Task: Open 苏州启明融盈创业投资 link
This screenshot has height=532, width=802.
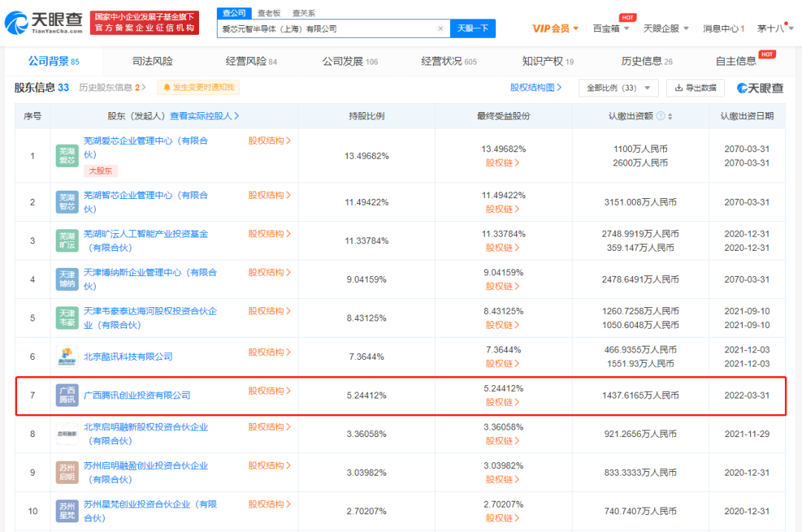Action: (x=146, y=472)
